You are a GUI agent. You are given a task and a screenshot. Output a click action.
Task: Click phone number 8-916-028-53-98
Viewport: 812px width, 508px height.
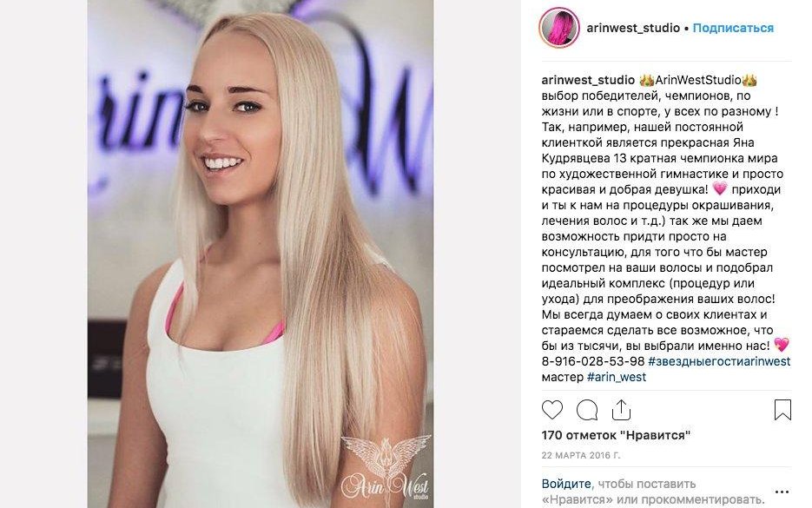[x=593, y=361]
